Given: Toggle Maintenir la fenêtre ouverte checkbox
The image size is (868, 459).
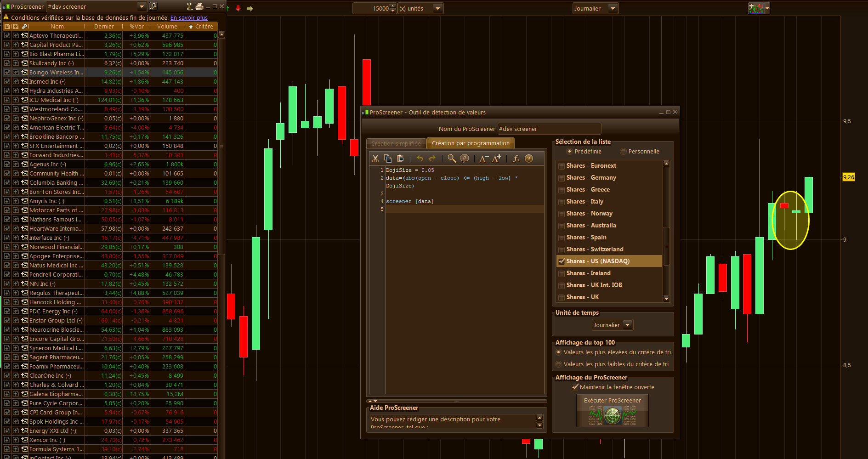Looking at the screenshot, I should (x=575, y=387).
